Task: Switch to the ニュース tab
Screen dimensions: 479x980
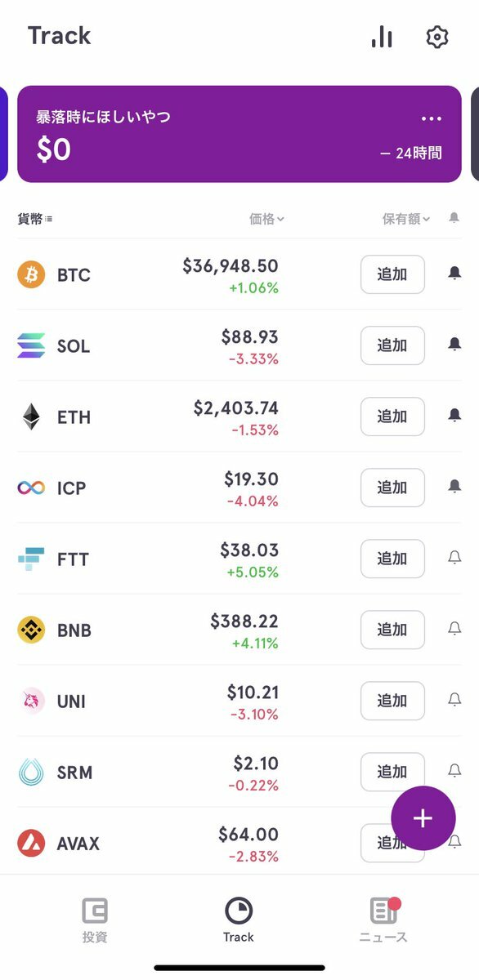Action: tap(383, 920)
